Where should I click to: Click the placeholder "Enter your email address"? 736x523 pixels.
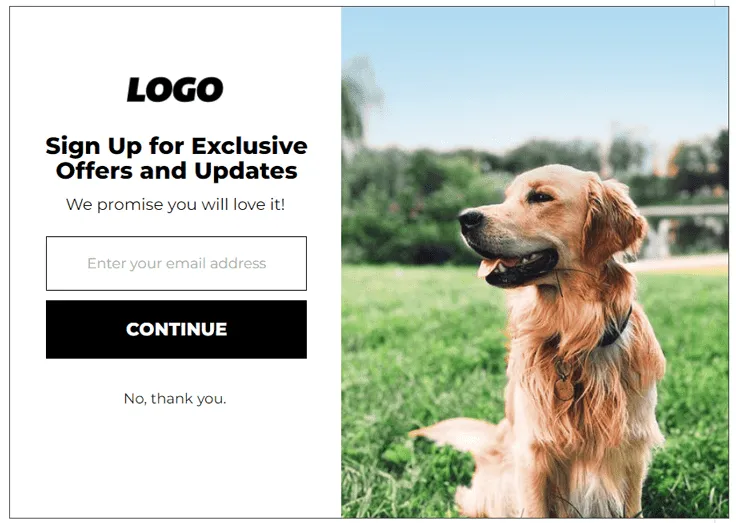click(x=176, y=263)
